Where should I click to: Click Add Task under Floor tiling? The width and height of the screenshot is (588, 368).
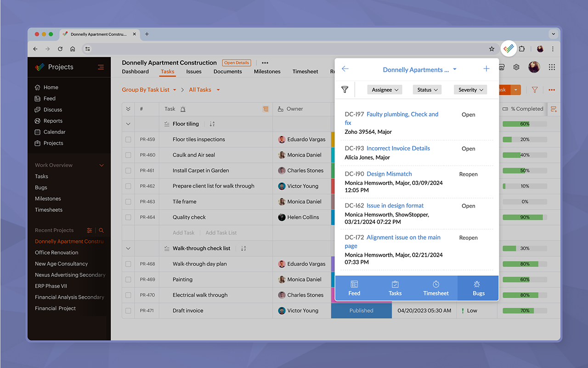point(183,233)
